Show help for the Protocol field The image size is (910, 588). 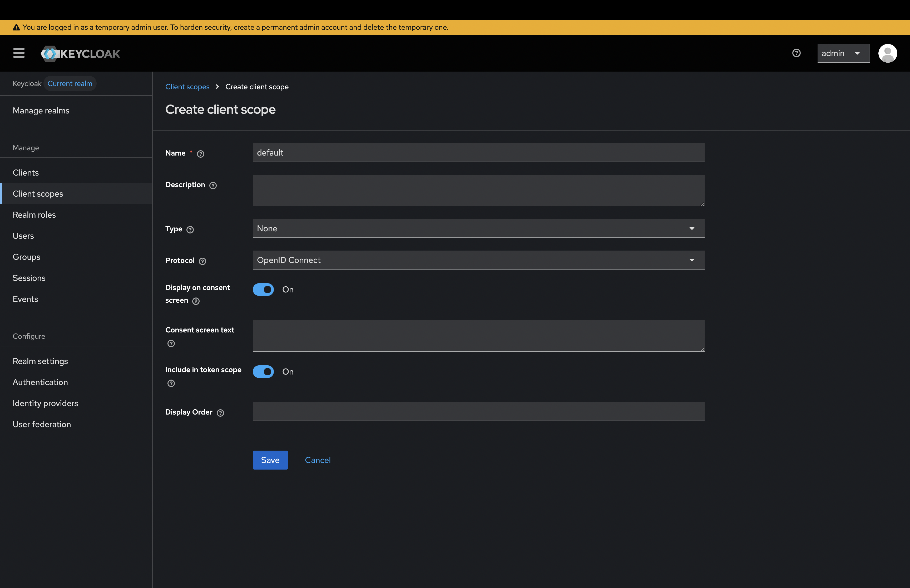pyautogui.click(x=203, y=261)
